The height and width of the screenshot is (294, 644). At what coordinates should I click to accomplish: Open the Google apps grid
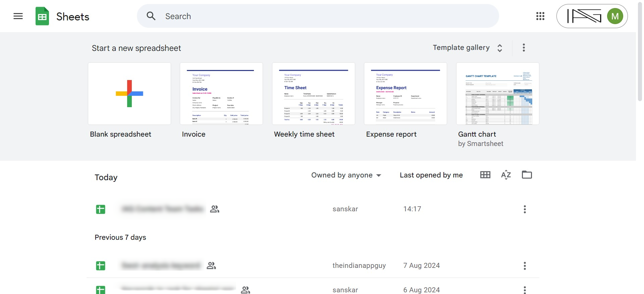[540, 16]
